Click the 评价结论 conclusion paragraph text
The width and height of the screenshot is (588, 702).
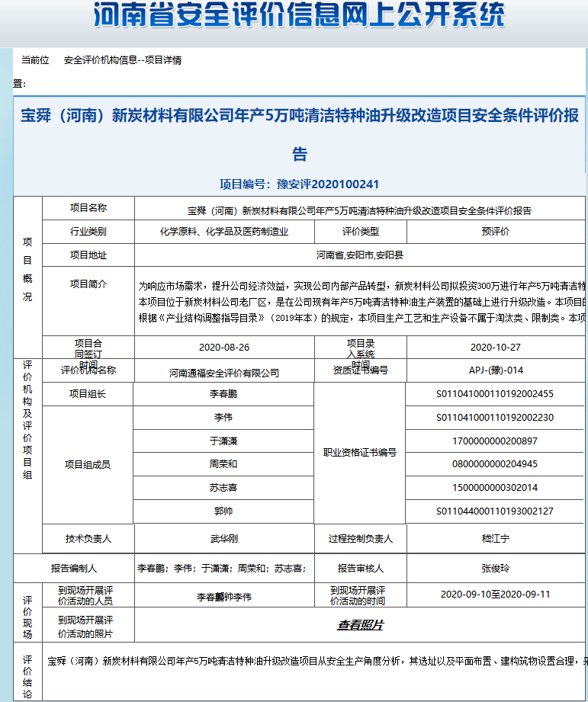tap(317, 662)
